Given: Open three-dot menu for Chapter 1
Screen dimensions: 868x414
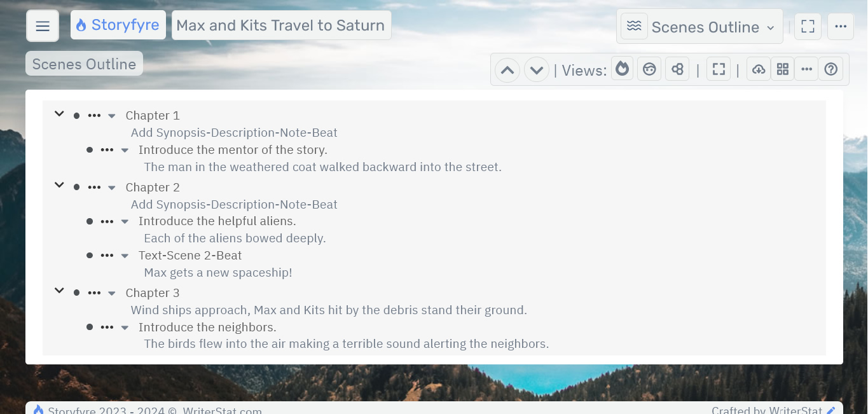Looking at the screenshot, I should [94, 116].
